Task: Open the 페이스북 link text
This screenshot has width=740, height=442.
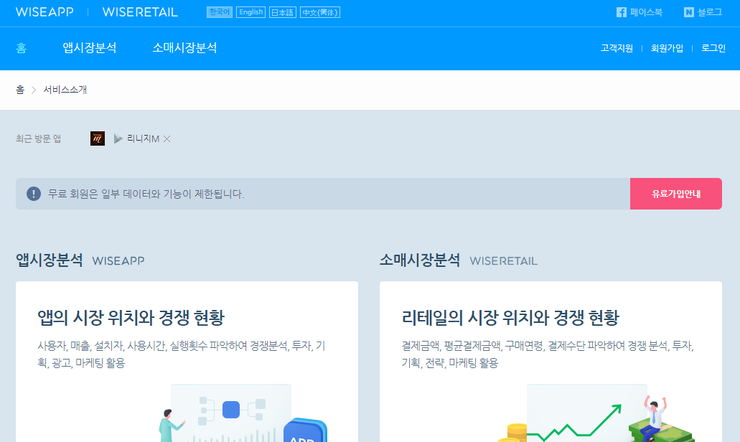Action: pos(646,12)
